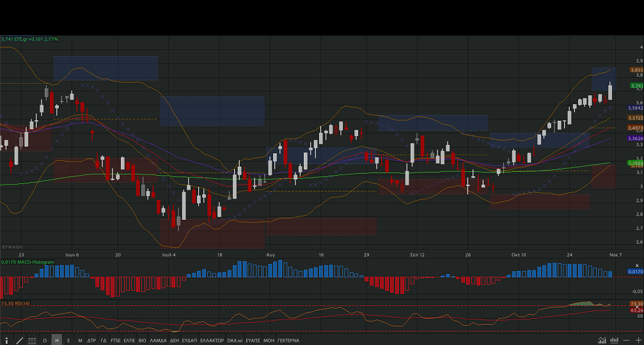Click the Αυγ date axis label

point(271,255)
